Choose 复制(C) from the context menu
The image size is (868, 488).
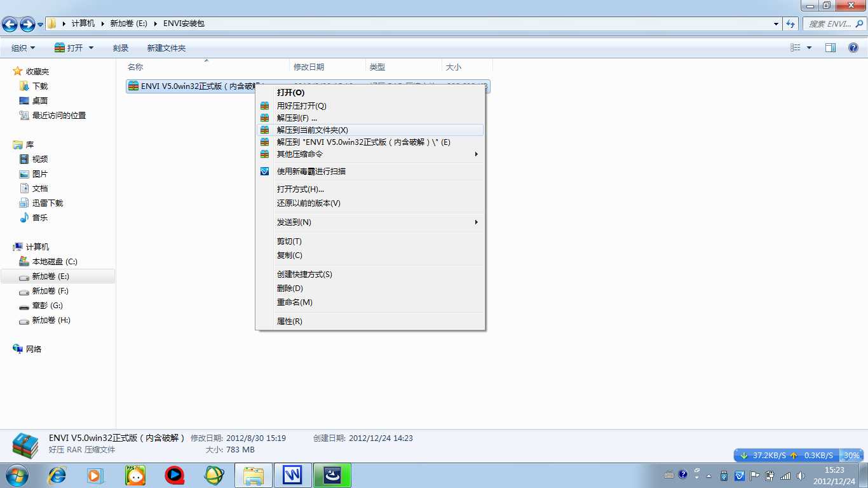click(x=370, y=255)
